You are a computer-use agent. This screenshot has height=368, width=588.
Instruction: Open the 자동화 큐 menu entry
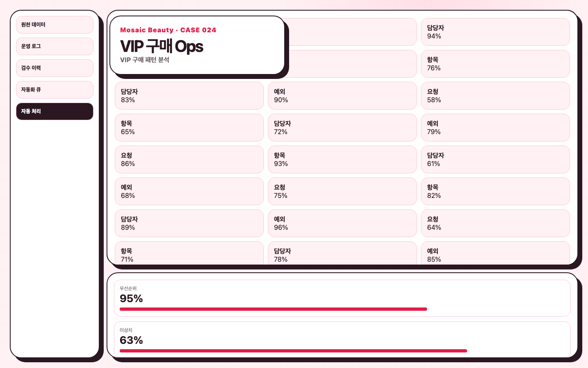tap(55, 90)
